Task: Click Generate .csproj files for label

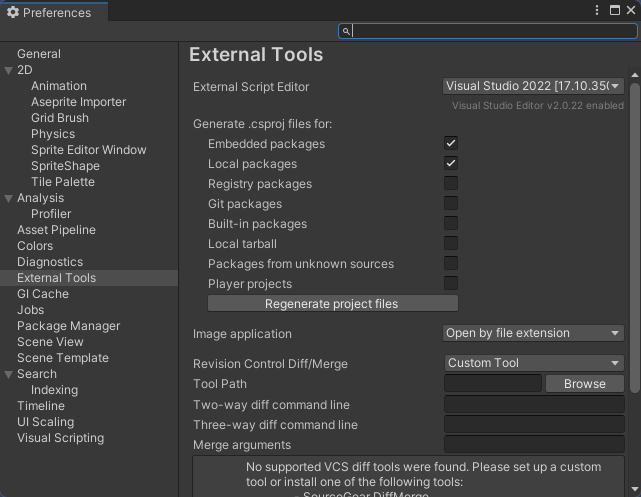Action: tap(262, 123)
